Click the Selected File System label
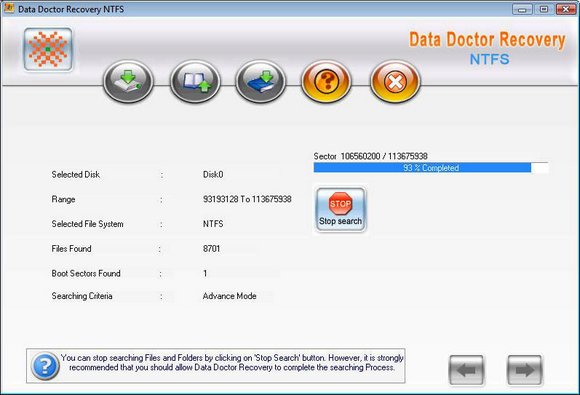This screenshot has height=395, width=580. pyautogui.click(x=88, y=224)
